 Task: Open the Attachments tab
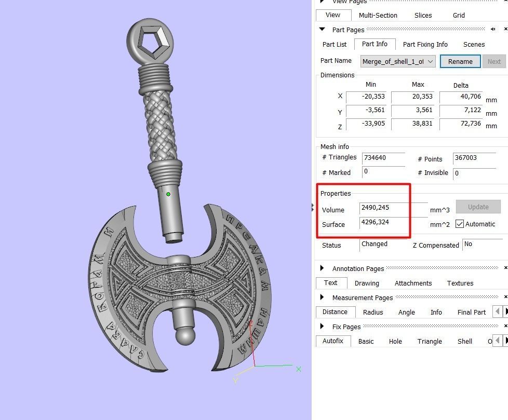[x=413, y=283]
